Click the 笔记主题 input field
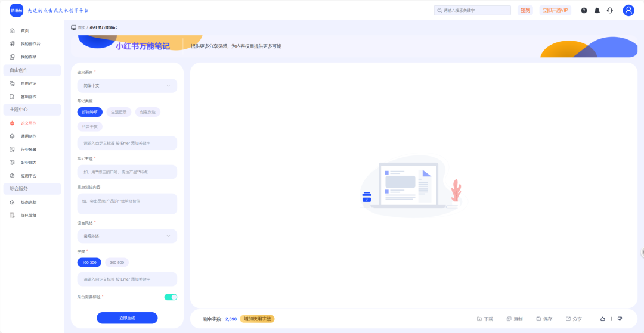This screenshot has height=333, width=644. (128, 172)
